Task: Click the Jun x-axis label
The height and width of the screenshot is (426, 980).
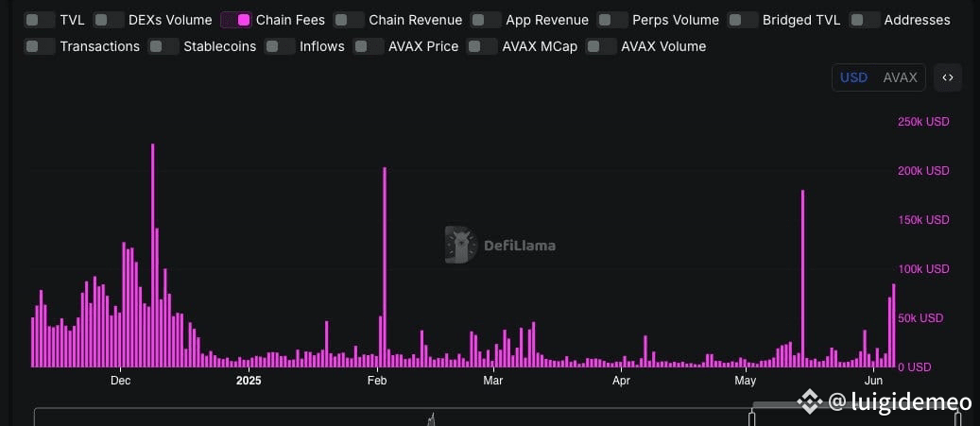Action: tap(872, 381)
